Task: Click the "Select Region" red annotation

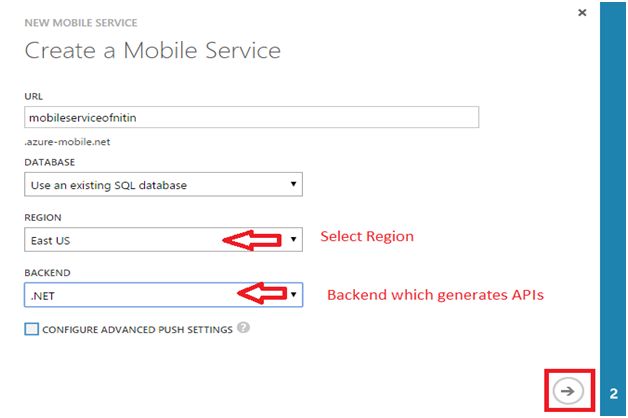Action: [366, 237]
